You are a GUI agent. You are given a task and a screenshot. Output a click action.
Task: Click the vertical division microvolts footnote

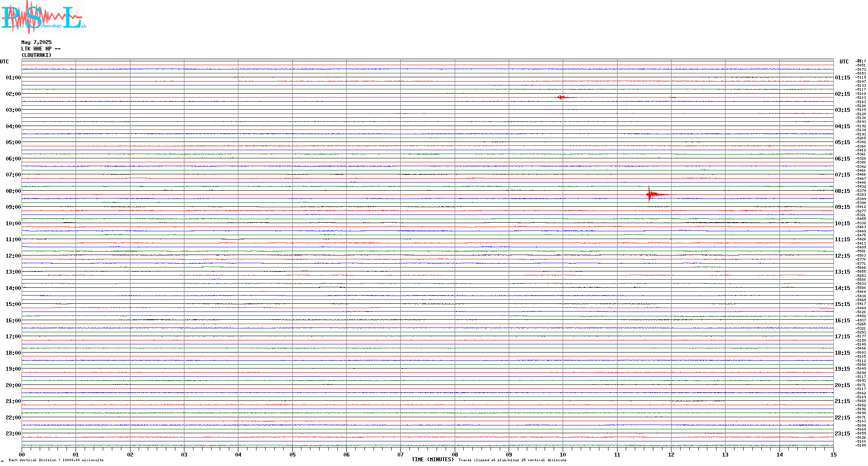56,460
